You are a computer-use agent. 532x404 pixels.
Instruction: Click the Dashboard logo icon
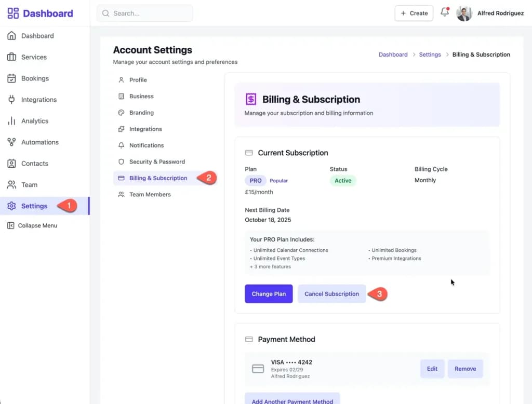click(13, 14)
